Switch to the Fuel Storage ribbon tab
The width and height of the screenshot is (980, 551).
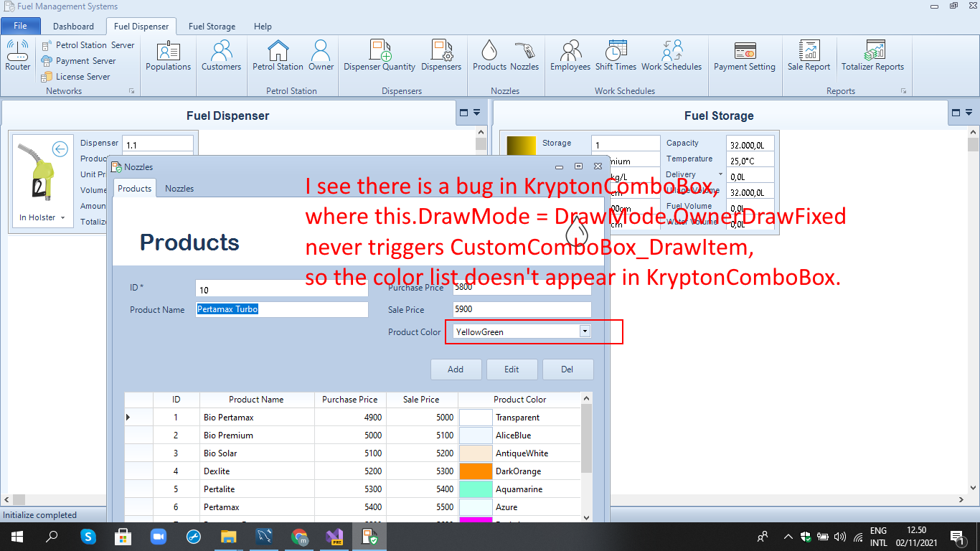[x=212, y=26]
